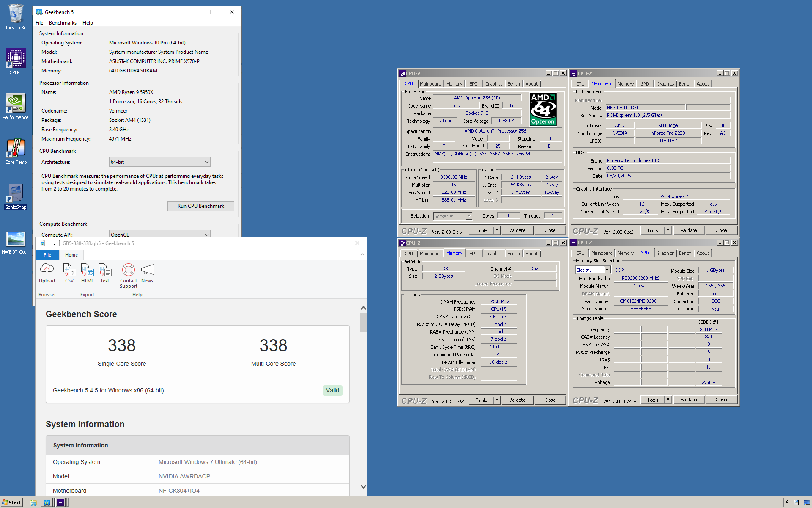
Task: Export results as HTML
Action: (87, 273)
